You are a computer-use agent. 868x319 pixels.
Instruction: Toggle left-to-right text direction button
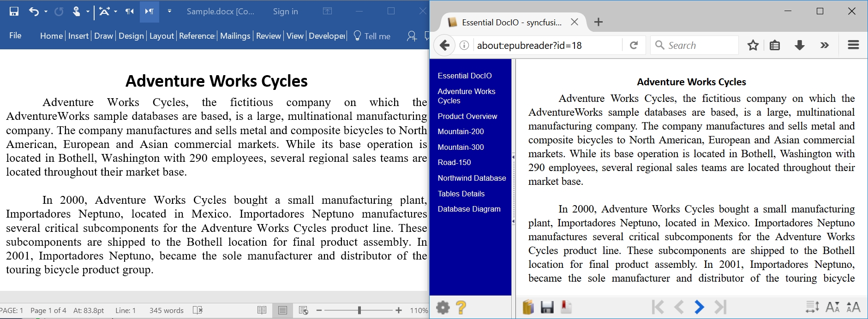149,12
